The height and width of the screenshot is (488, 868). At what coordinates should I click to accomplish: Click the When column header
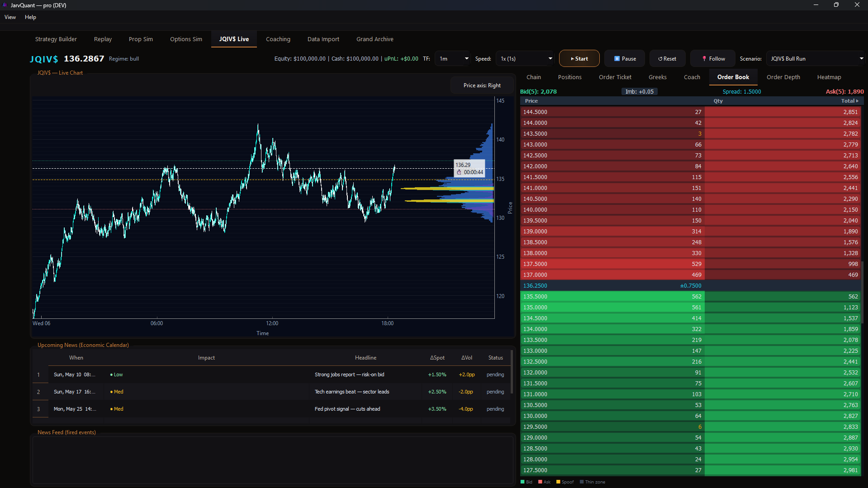(76, 358)
